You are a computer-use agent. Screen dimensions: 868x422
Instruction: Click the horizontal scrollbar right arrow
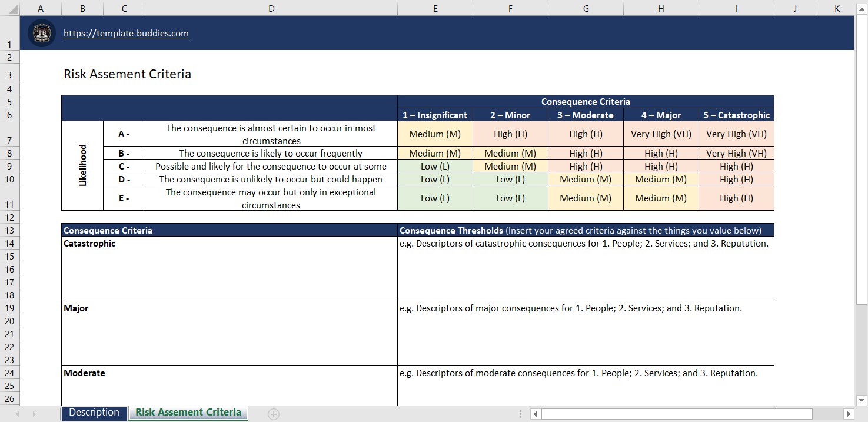tap(850, 413)
